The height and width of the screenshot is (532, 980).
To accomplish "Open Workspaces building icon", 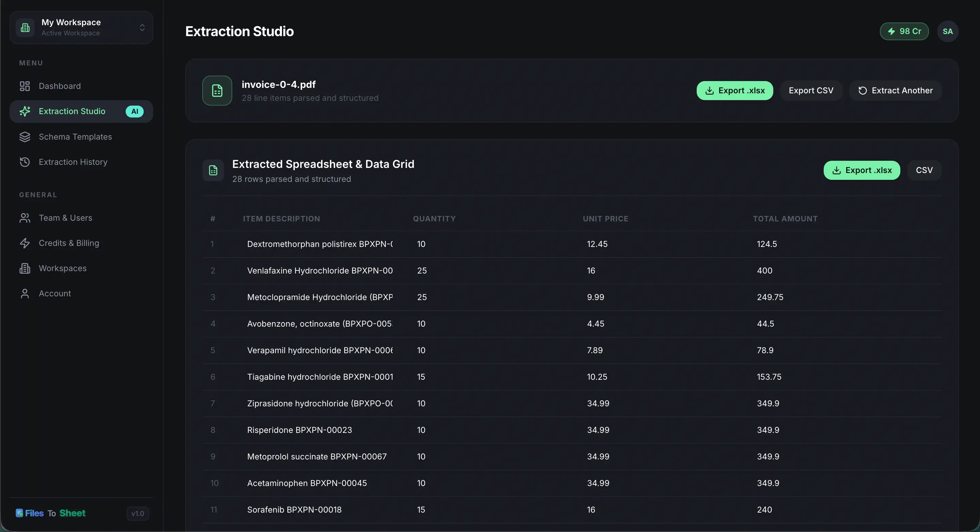I will pyautogui.click(x=25, y=268).
